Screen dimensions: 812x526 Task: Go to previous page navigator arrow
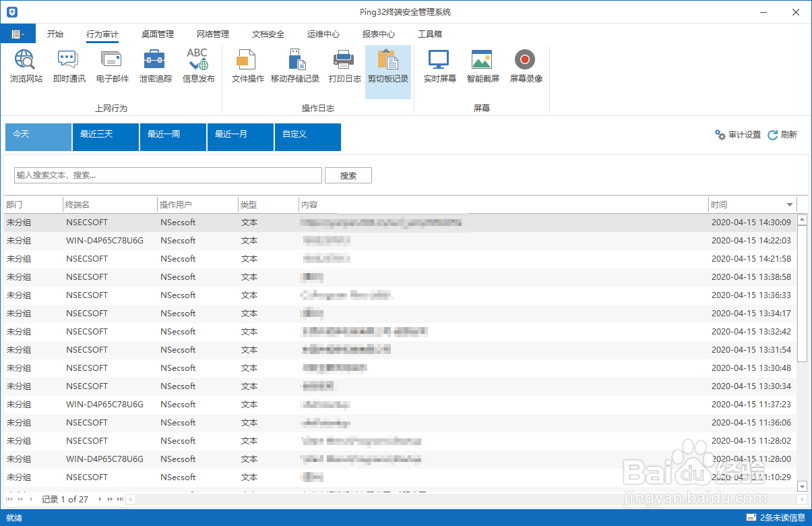point(20,499)
